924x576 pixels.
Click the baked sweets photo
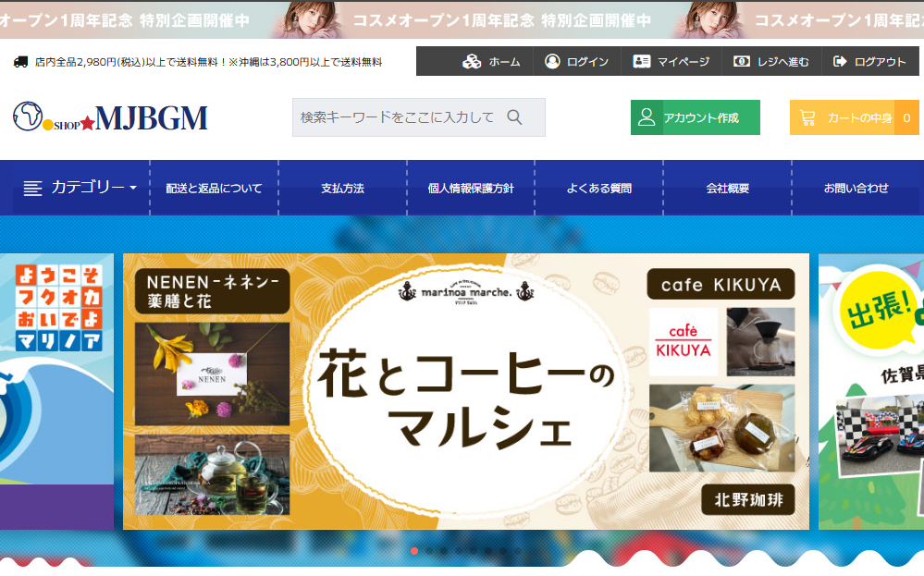pos(721,428)
